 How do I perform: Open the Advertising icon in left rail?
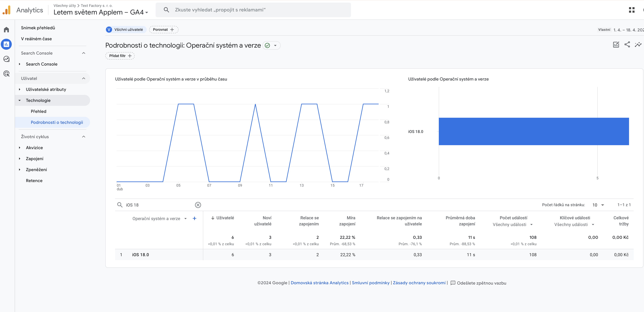[x=7, y=74]
